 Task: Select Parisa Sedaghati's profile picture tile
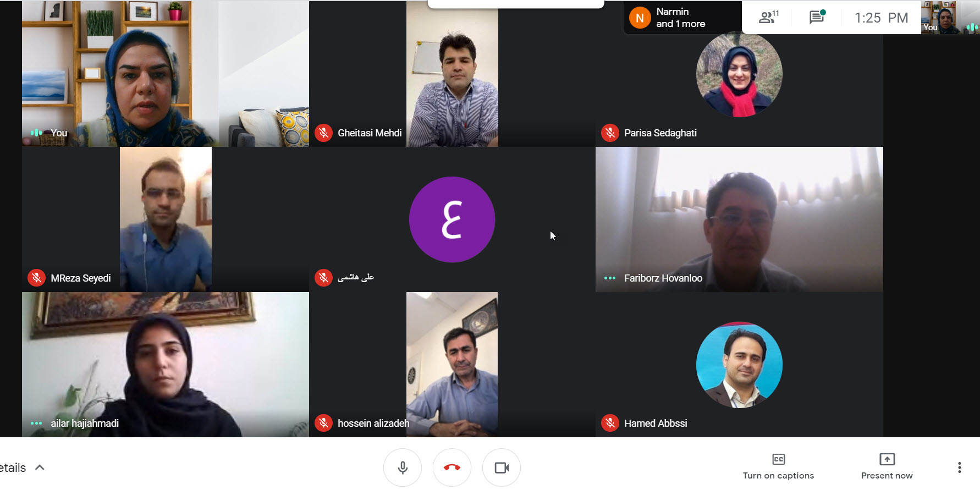[x=739, y=74]
